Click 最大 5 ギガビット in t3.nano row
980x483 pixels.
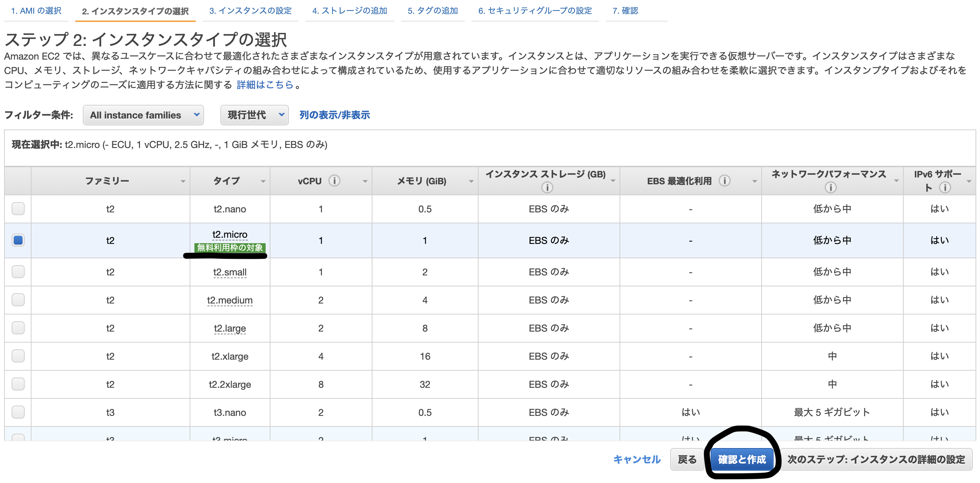pos(832,412)
